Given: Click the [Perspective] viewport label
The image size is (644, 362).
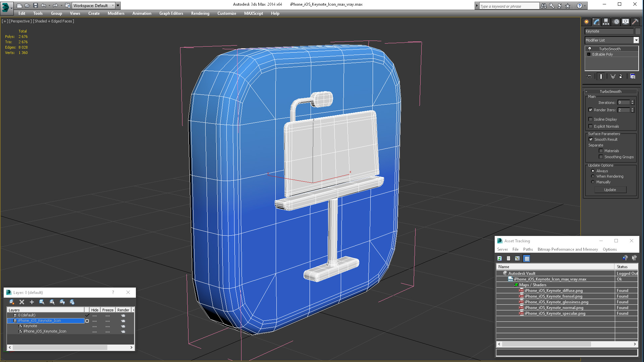Looking at the screenshot, I should pyautogui.click(x=20, y=21).
